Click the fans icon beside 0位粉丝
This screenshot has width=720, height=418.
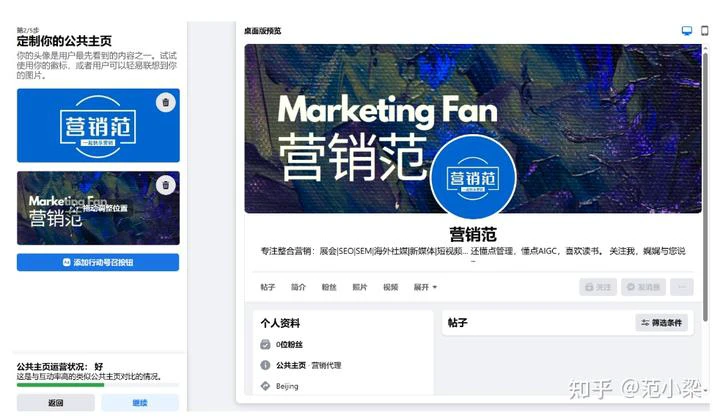(265, 345)
